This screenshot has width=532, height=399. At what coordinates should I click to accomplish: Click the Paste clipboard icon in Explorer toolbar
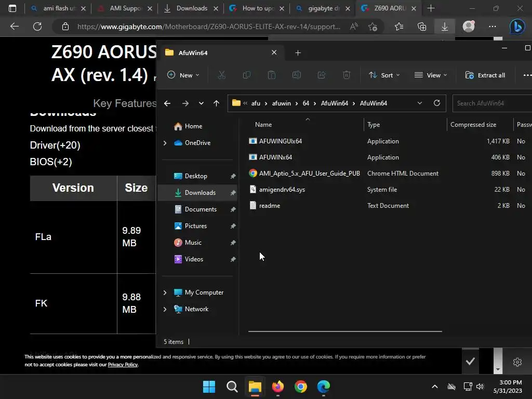[271, 75]
